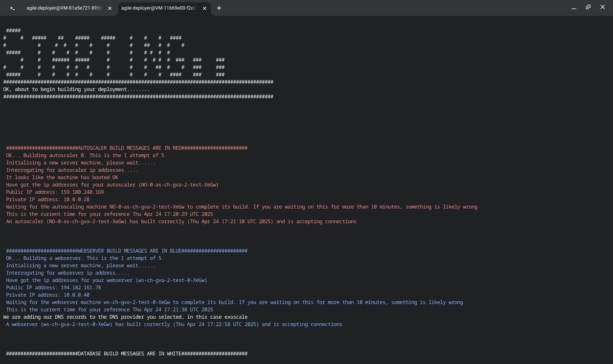Click the DATABASE BUILD MESSAGES ARE IN WHITE header

[x=127, y=354]
